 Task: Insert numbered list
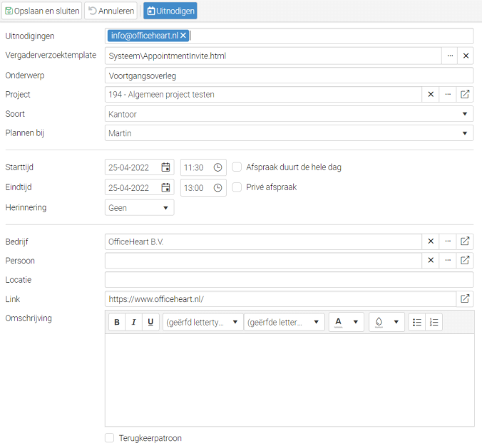[434, 322]
